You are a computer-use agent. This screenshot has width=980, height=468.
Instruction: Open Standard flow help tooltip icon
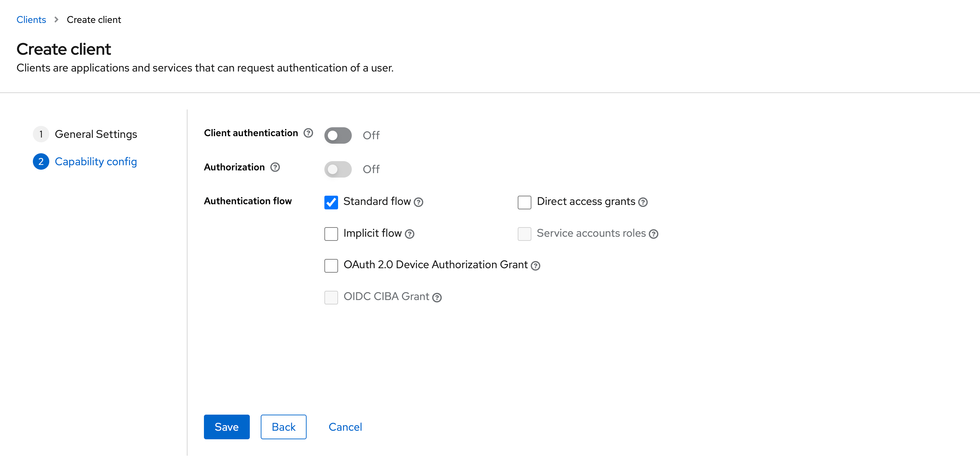(x=418, y=202)
